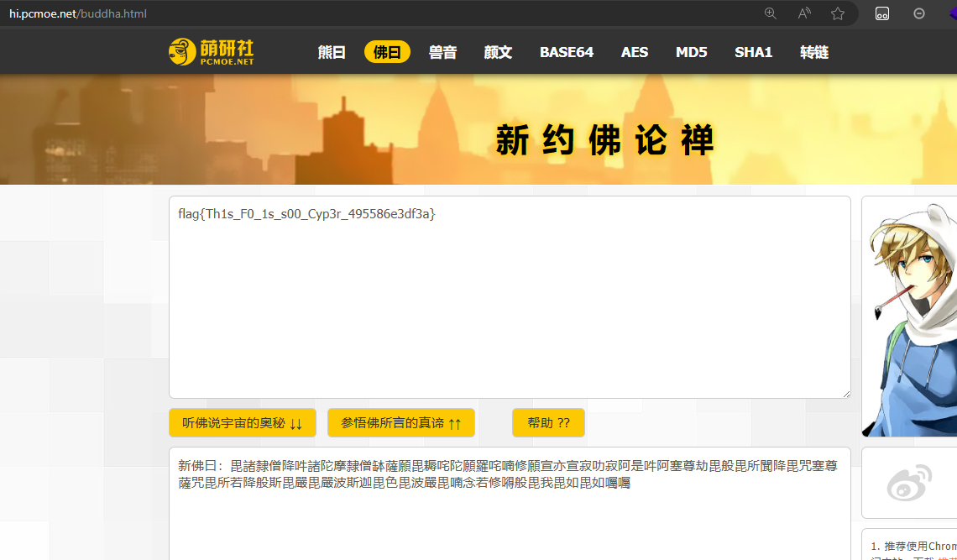Open the MD5 tool
The height and width of the screenshot is (560, 957).
tap(691, 53)
